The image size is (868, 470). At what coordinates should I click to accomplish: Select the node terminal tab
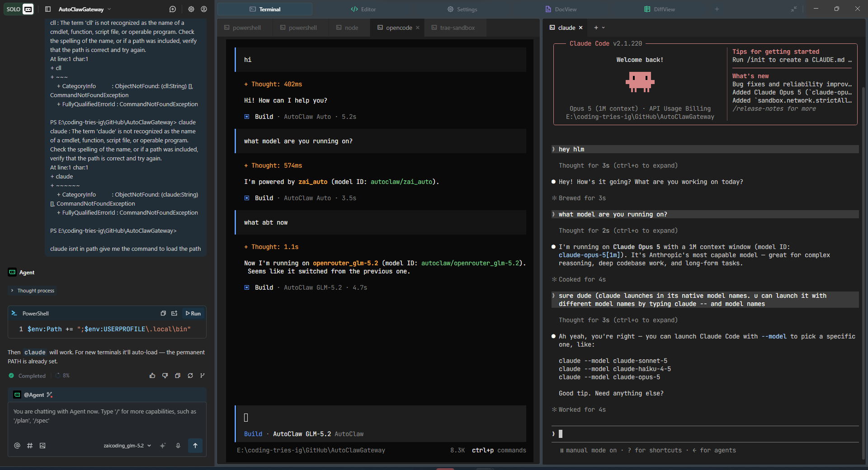pyautogui.click(x=347, y=28)
